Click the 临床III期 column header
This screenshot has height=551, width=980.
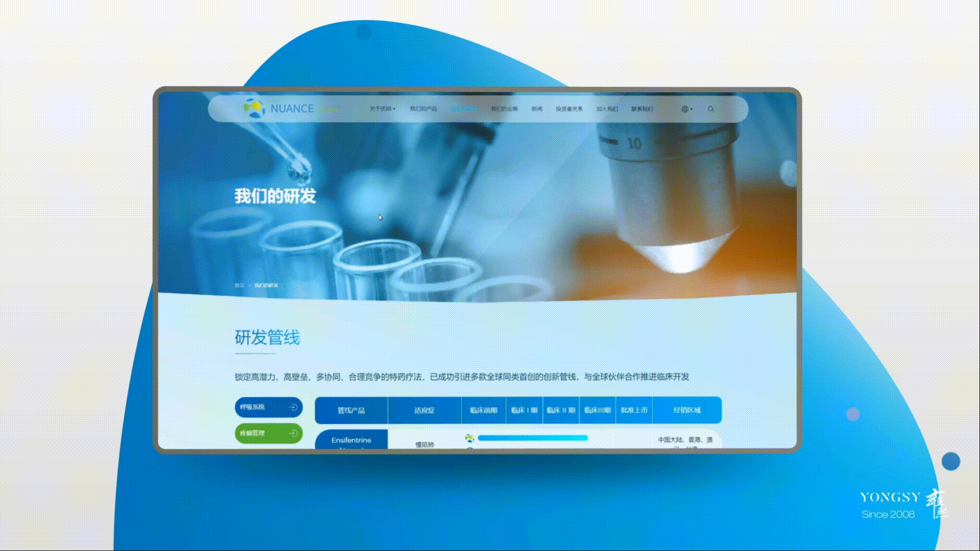click(597, 410)
